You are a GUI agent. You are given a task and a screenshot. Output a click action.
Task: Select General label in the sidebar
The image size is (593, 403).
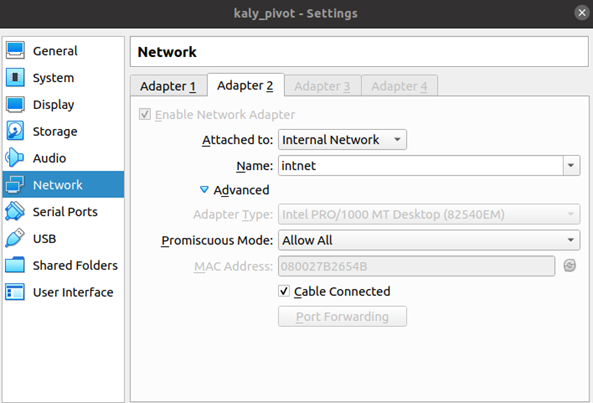coord(55,51)
